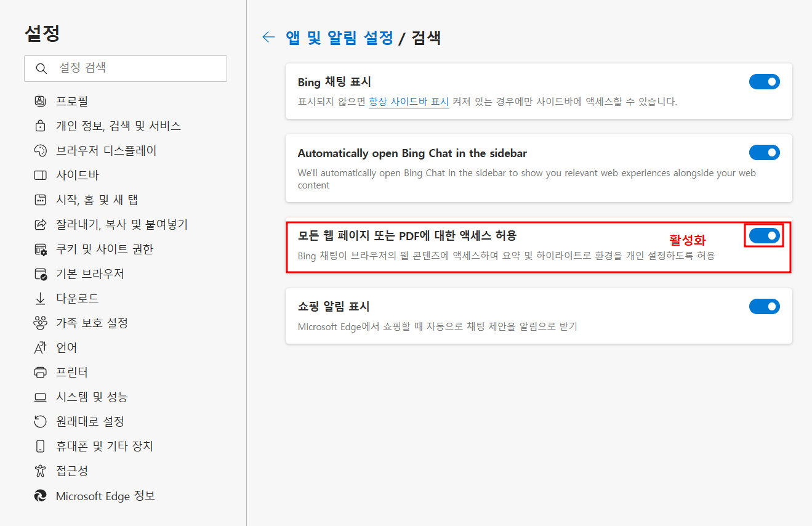Click the profile icon in the sidebar
Viewport: 812px width, 526px height.
tap(40, 101)
